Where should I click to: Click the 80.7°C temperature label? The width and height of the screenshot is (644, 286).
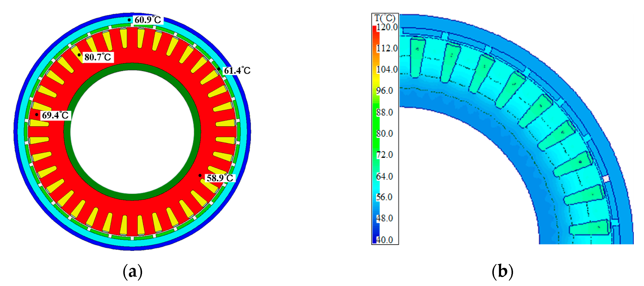pos(98,57)
